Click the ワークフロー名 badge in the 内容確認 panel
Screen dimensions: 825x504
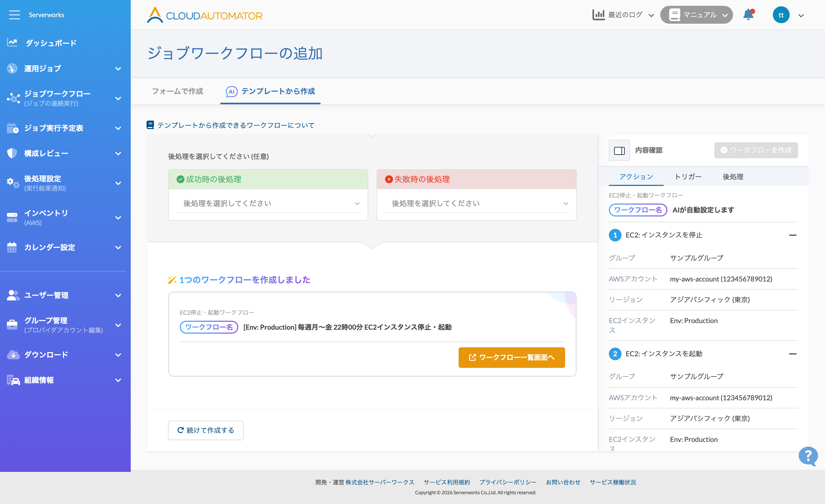(638, 210)
